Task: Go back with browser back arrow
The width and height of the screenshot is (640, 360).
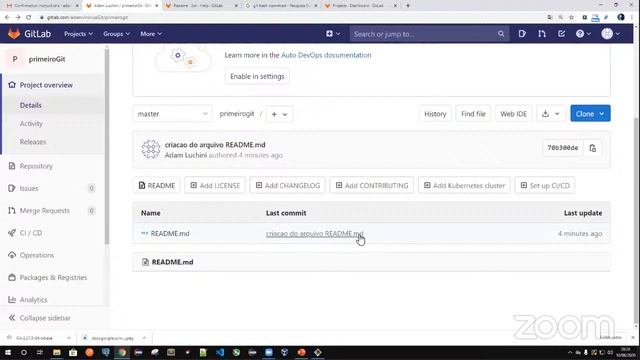Action: (7, 17)
